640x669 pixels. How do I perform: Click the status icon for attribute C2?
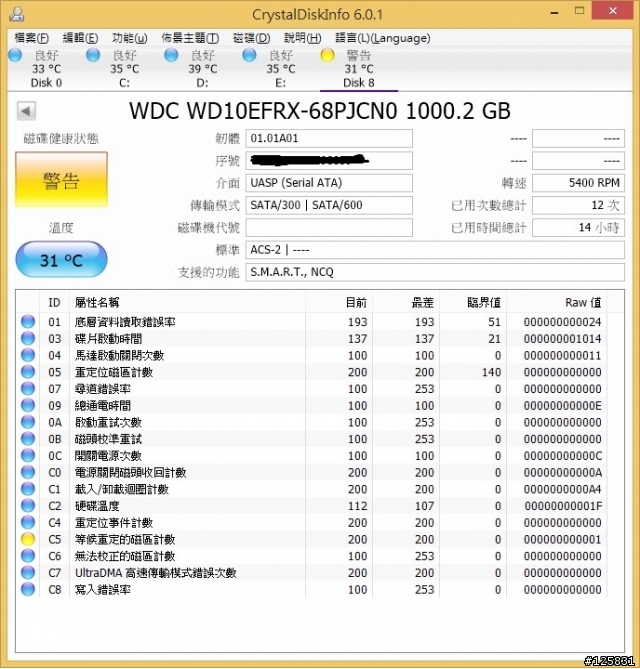tap(28, 506)
